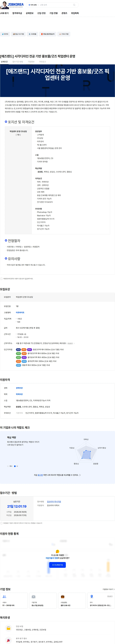The height and width of the screenshot is (644, 115).
Task: Click the job title banner image
Action: tap(57, 81)
